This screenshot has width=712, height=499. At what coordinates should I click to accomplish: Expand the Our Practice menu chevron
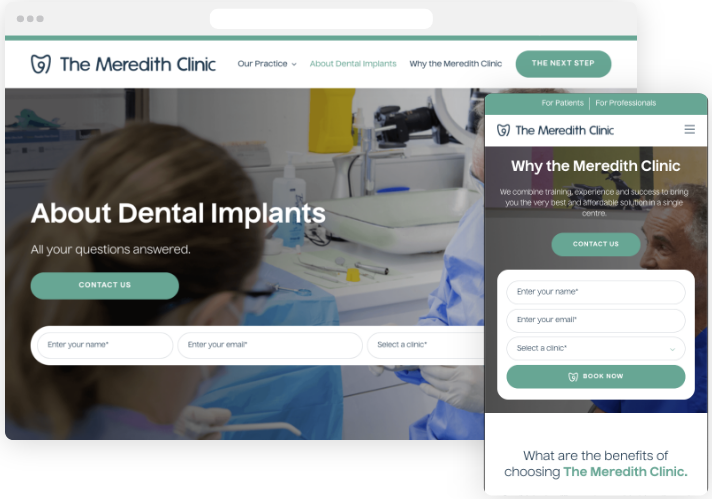tap(294, 64)
